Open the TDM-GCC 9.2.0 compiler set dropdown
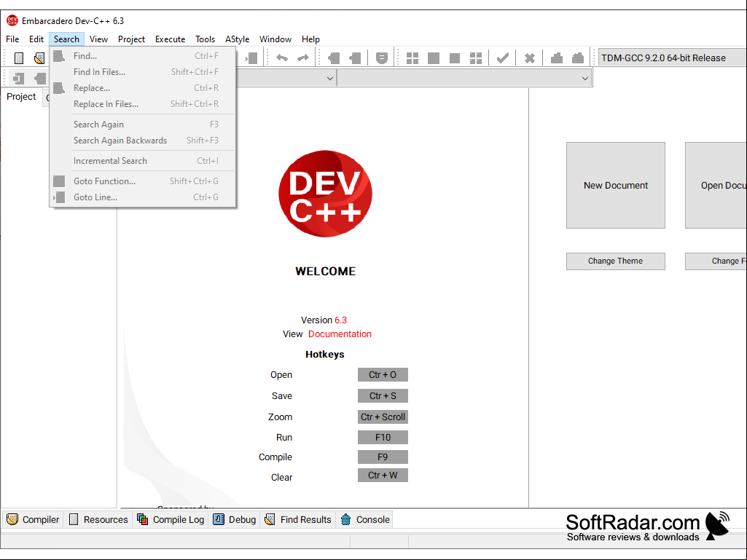Screen dimensions: 747x560 coord(672,58)
